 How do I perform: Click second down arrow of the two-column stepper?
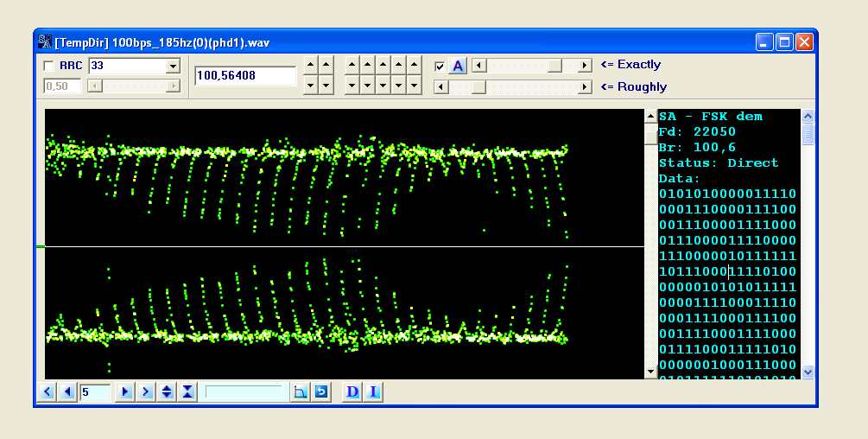pyautogui.click(x=326, y=86)
